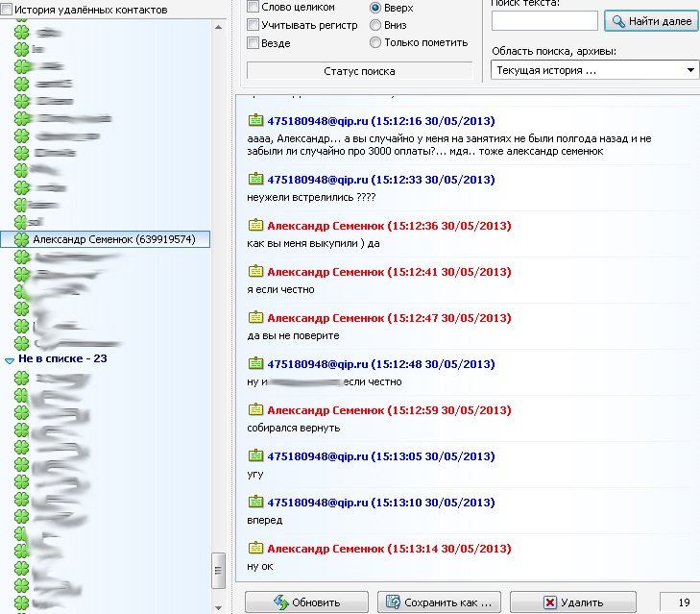The width and height of the screenshot is (700, 614).
Task: Enable Учитывать регистр checkbox
Action: click(253, 25)
